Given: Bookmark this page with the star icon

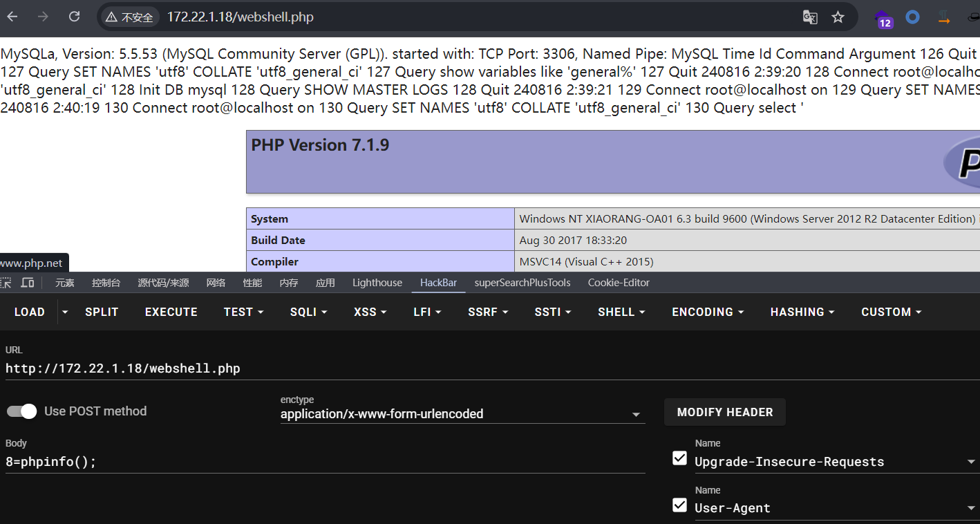Looking at the screenshot, I should click(838, 17).
